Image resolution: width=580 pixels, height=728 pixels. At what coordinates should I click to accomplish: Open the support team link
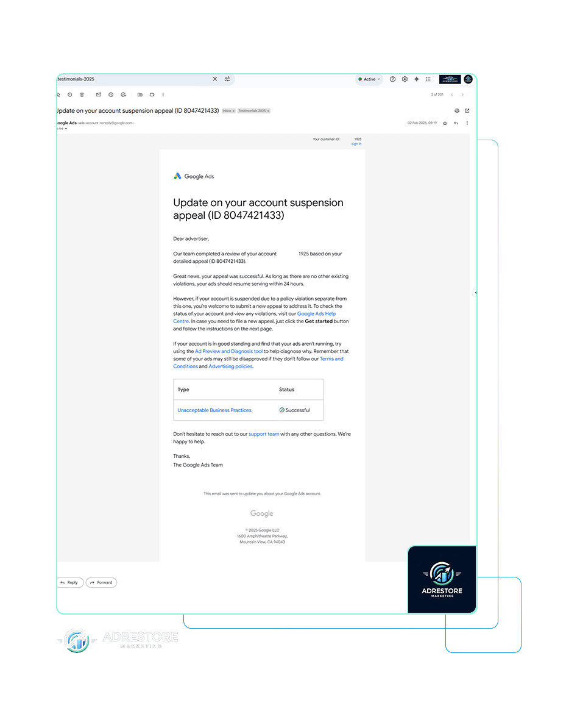pos(264,434)
